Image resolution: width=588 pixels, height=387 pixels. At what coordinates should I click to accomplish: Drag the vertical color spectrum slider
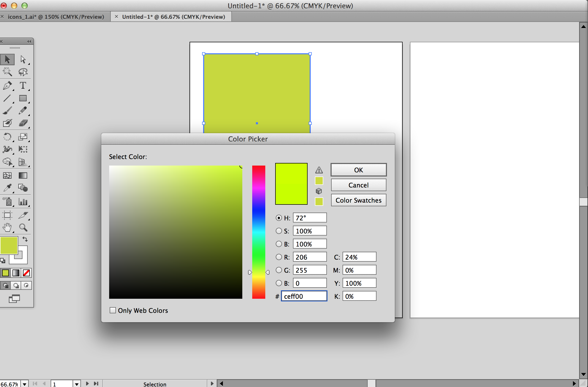pyautogui.click(x=258, y=272)
